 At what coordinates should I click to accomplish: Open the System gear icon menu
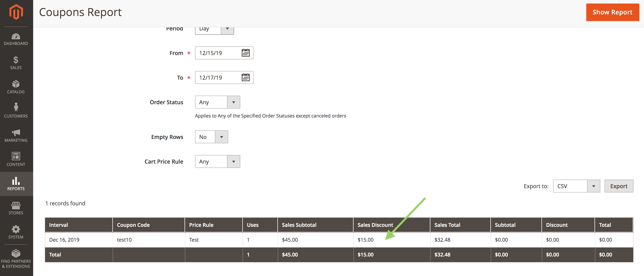(x=16, y=232)
